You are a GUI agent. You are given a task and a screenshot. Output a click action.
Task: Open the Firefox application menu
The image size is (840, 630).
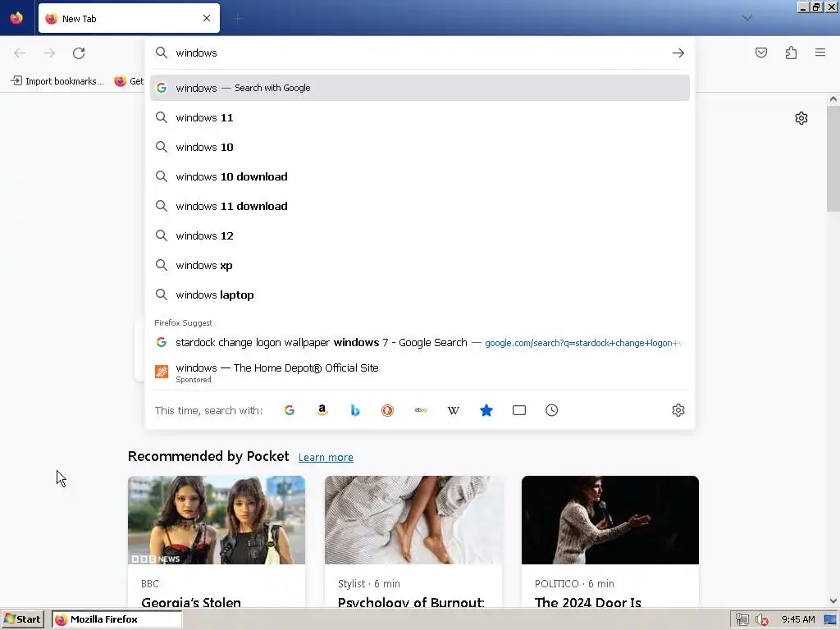pyautogui.click(x=820, y=52)
